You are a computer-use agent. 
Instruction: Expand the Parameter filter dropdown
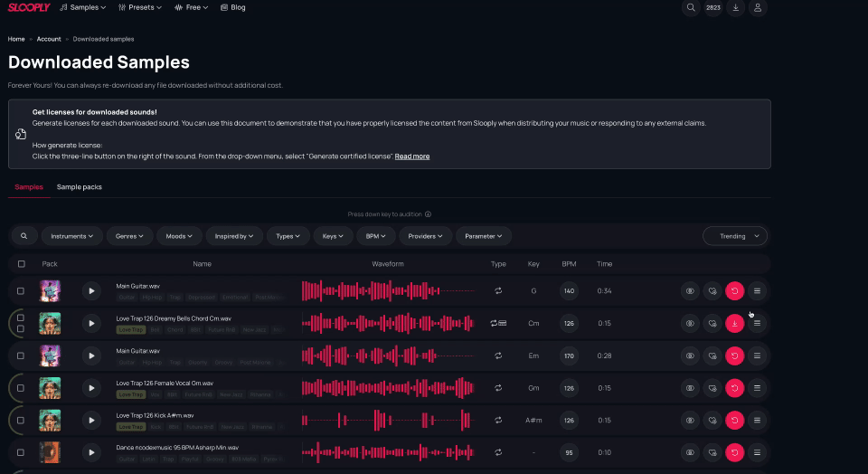(x=483, y=236)
